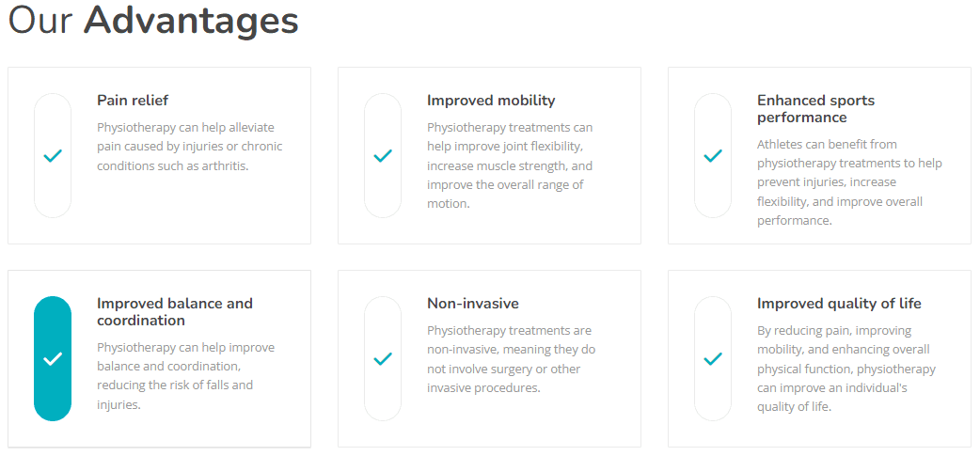Click the athletes benefit description paragraph

848,182
